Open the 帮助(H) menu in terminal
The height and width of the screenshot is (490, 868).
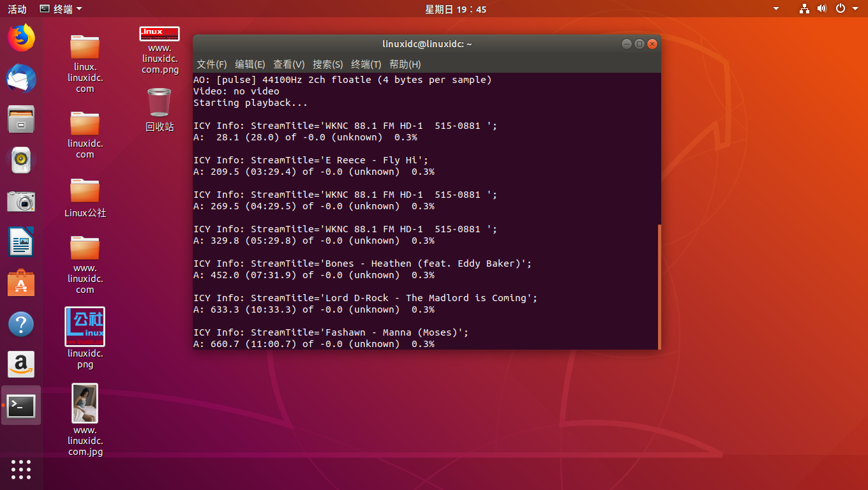tap(405, 64)
